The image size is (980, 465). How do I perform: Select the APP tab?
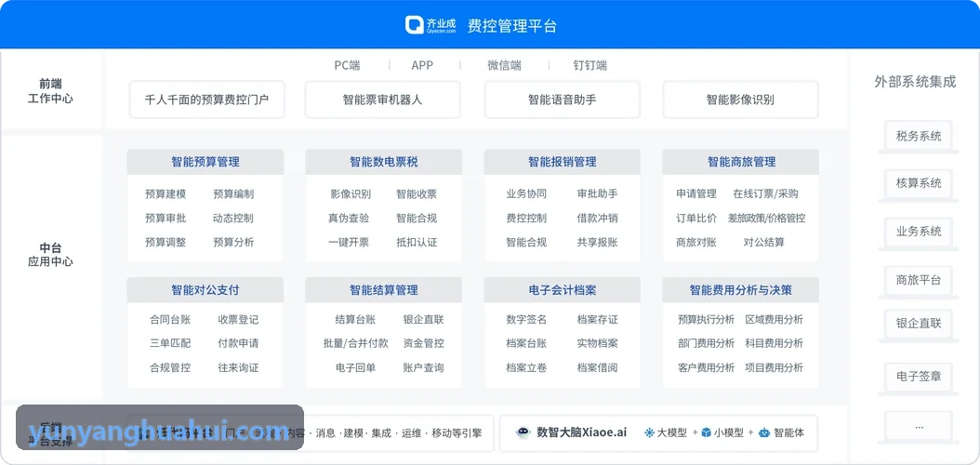pyautogui.click(x=422, y=65)
